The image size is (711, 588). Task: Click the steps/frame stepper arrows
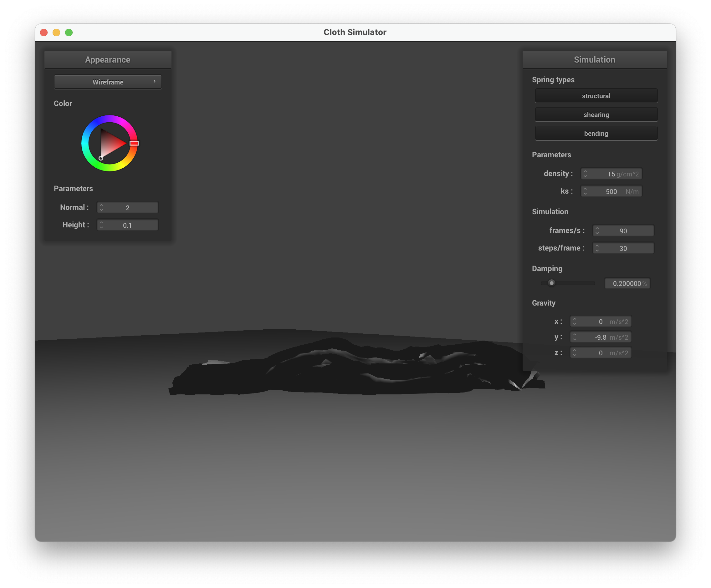click(x=597, y=248)
